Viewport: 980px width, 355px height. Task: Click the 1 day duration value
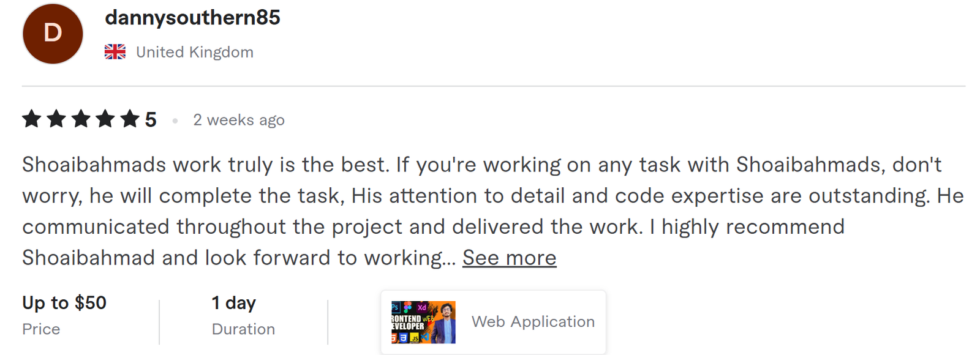coord(234,302)
